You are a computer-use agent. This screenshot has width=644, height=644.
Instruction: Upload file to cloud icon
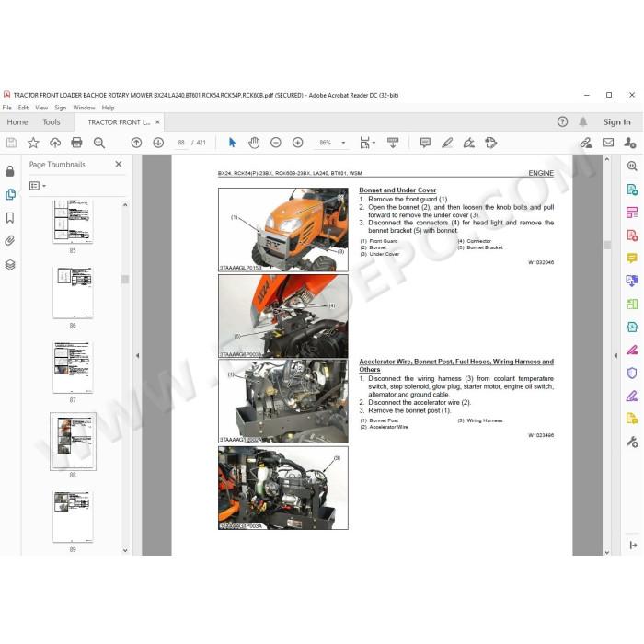pos(55,143)
